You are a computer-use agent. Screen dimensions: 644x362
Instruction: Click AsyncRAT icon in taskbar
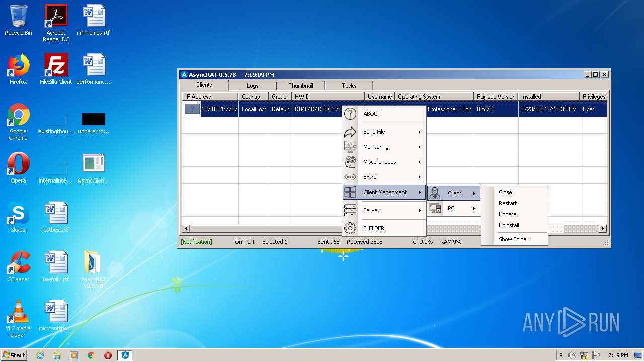coord(125,355)
